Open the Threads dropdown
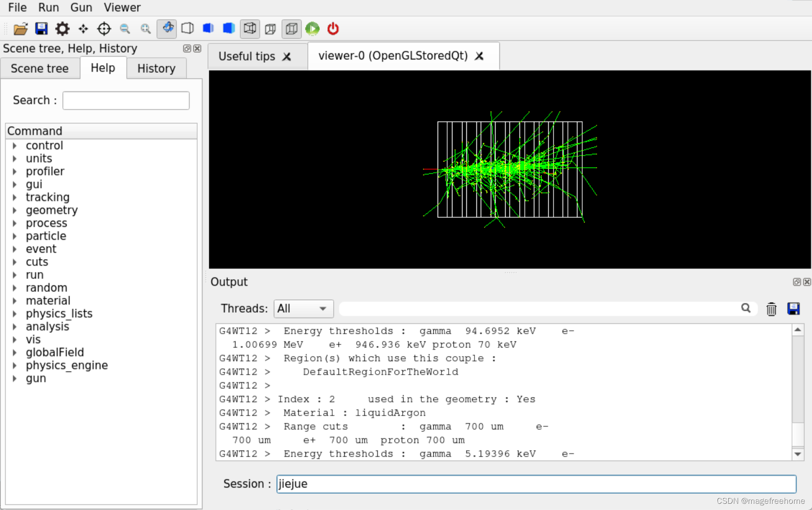The height and width of the screenshot is (510, 812). click(303, 309)
